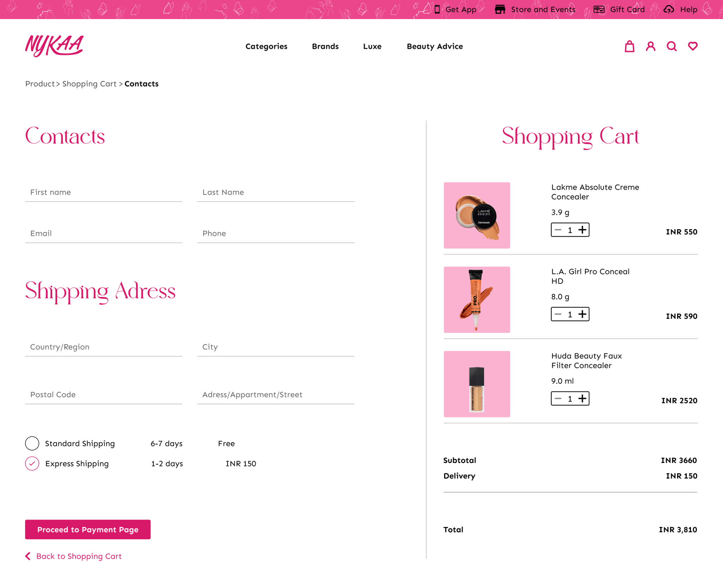Click the INR 3,810 total value
Viewport: 723px width, 588px height.
[678, 529]
